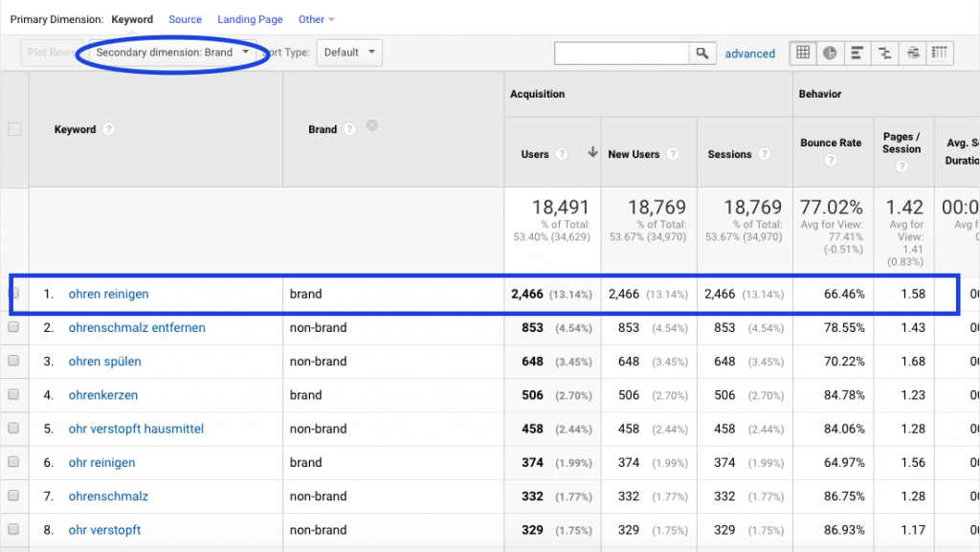Remove the Brand secondary dimension column
The image size is (980, 552).
pos(372,125)
